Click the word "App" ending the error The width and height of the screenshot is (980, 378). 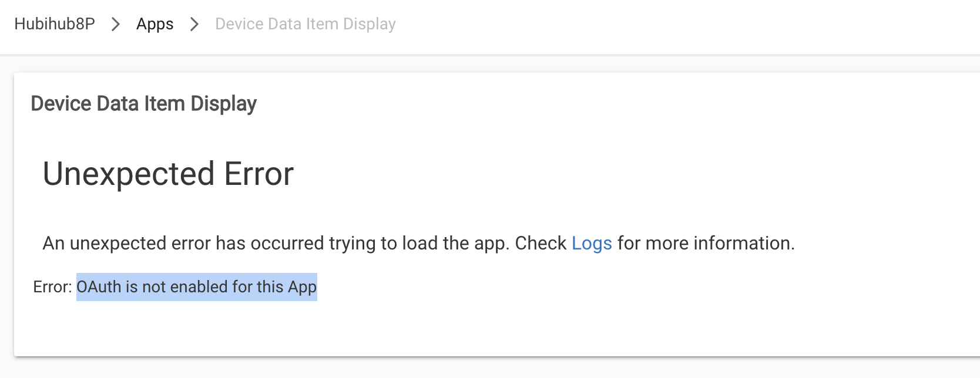pyautogui.click(x=302, y=287)
